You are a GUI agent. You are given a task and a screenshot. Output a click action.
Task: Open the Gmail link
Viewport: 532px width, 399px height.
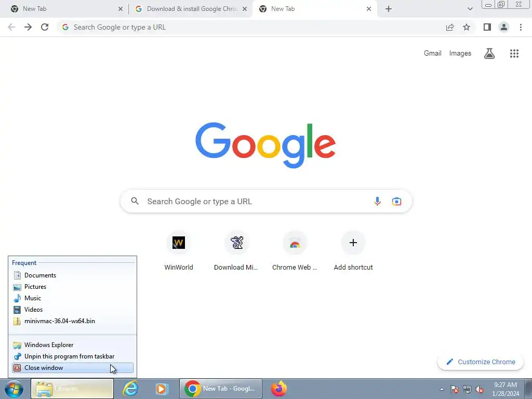point(433,54)
